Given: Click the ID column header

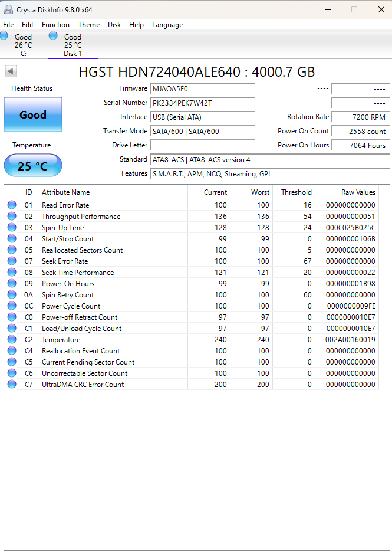Looking at the screenshot, I should click(x=29, y=192).
